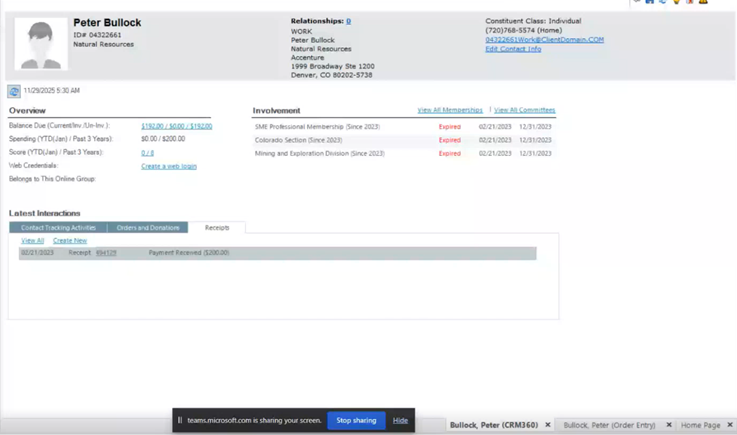The width and height of the screenshot is (737, 435).
Task: Switch to Orders and Donations tab
Action: point(148,228)
